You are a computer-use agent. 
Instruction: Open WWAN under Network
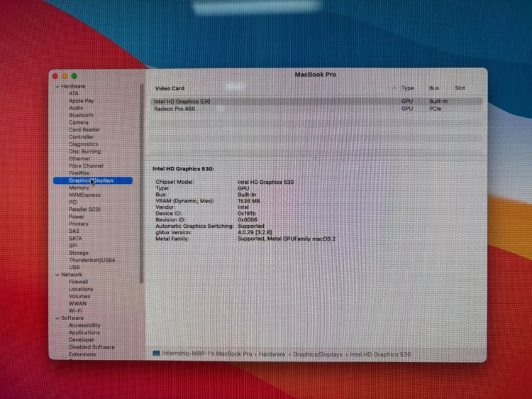pyautogui.click(x=78, y=304)
